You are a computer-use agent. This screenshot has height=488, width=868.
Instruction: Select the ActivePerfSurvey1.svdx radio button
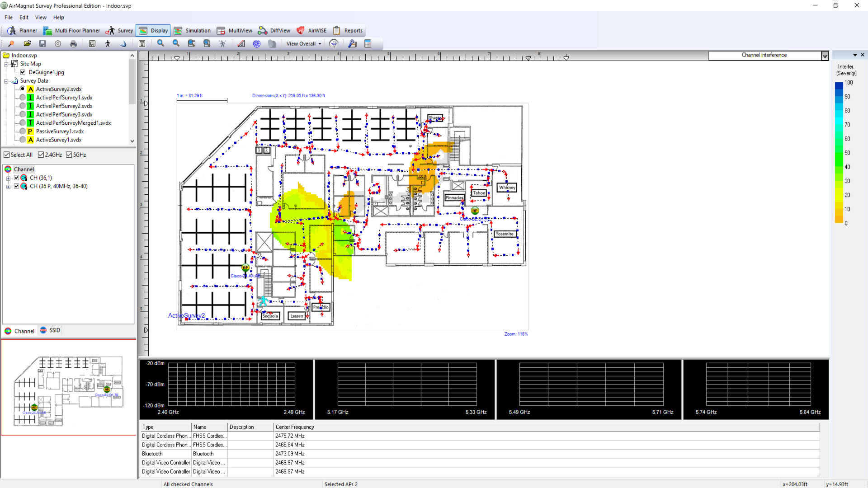pos(23,98)
